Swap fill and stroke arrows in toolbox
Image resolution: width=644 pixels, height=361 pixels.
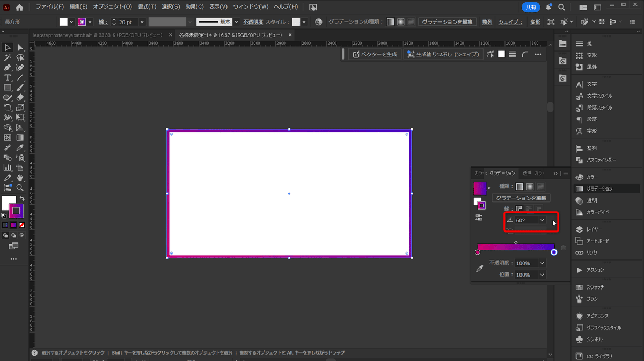click(23, 198)
